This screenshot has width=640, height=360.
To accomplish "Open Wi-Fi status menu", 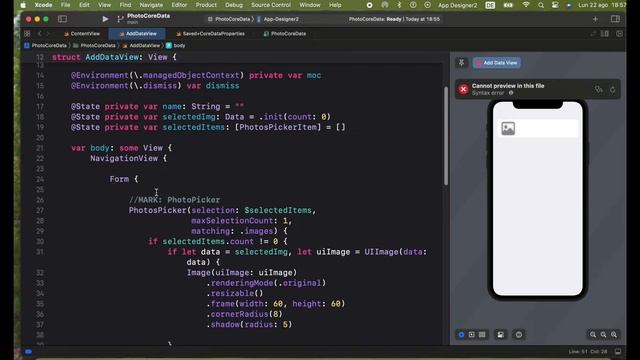I will coord(526,5).
